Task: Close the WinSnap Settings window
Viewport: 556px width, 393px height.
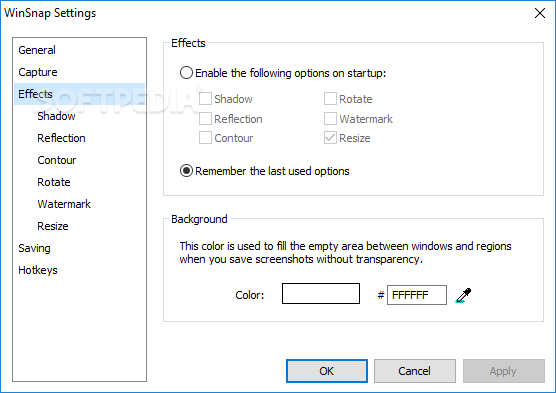Action: point(540,13)
